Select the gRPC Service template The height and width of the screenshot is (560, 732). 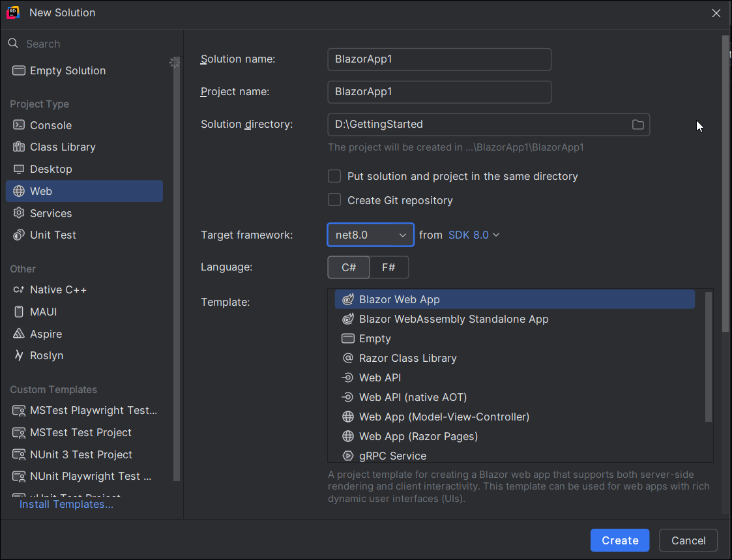392,456
